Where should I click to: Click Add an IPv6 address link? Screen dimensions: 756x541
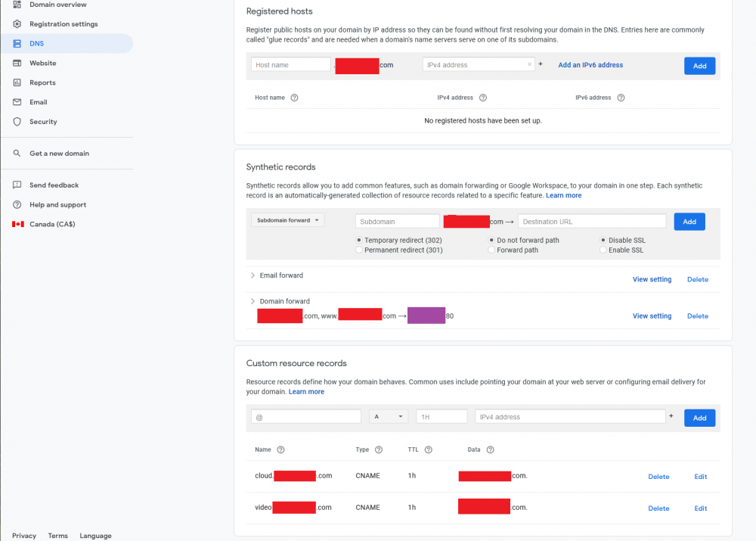[590, 65]
